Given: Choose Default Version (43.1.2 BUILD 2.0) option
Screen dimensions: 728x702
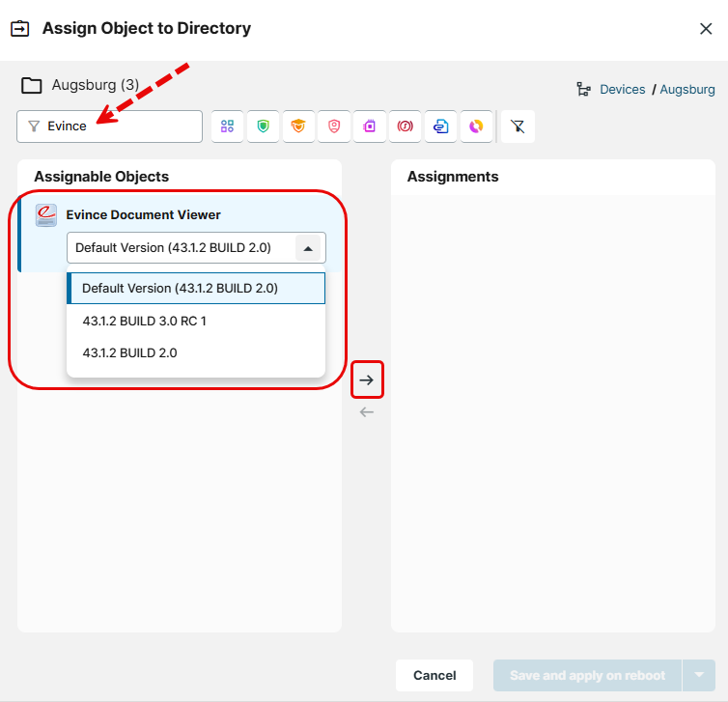Looking at the screenshot, I should 196,289.
